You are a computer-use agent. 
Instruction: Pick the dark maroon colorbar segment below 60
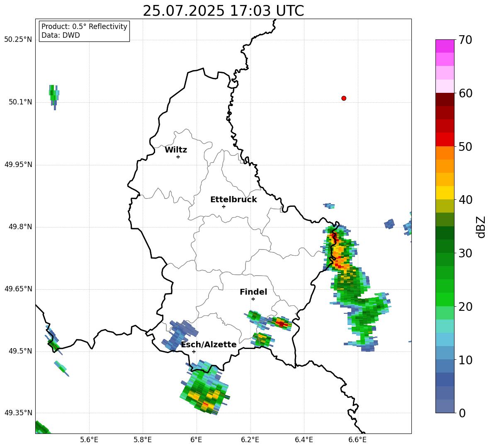[445, 99]
